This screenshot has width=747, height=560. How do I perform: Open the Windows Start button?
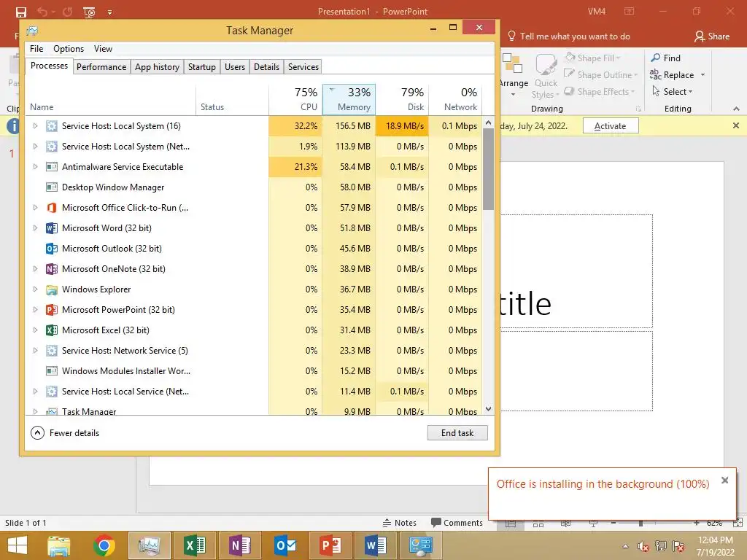pyautogui.click(x=18, y=545)
